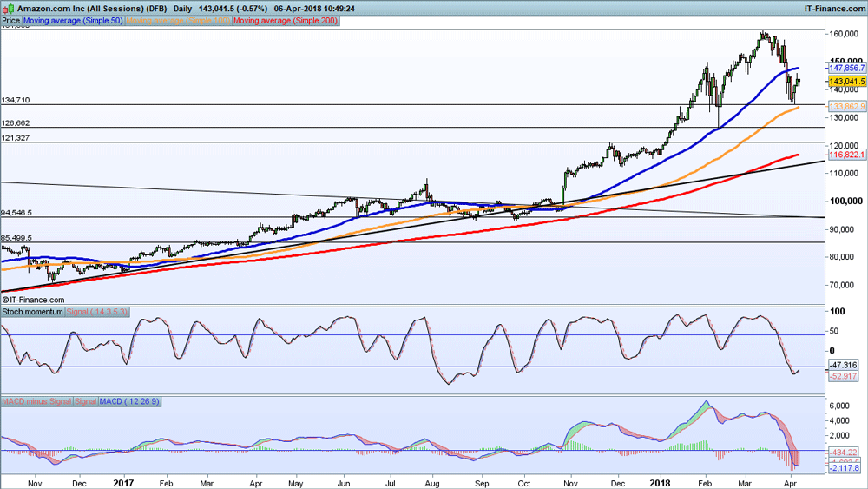Viewport: 868px width, 489px height.
Task: Click the 06-Apr-2018 10:49:24 timestamp
Action: (x=314, y=9)
